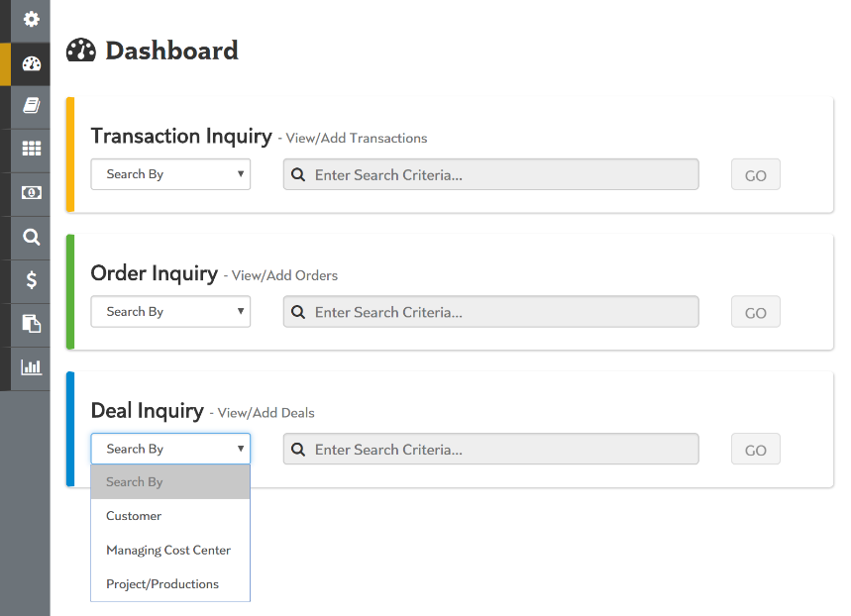Click the copy documents icon in sidebar
This screenshot has width=851, height=616.
coord(32,324)
